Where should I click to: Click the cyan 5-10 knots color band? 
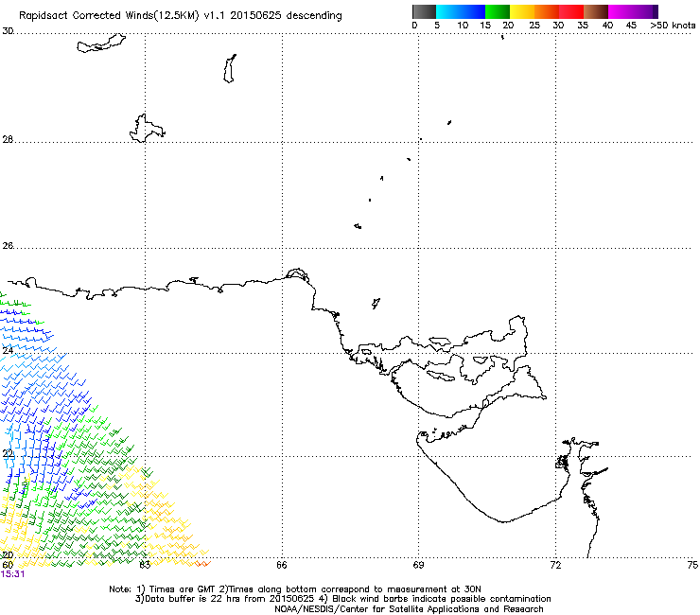[448, 11]
